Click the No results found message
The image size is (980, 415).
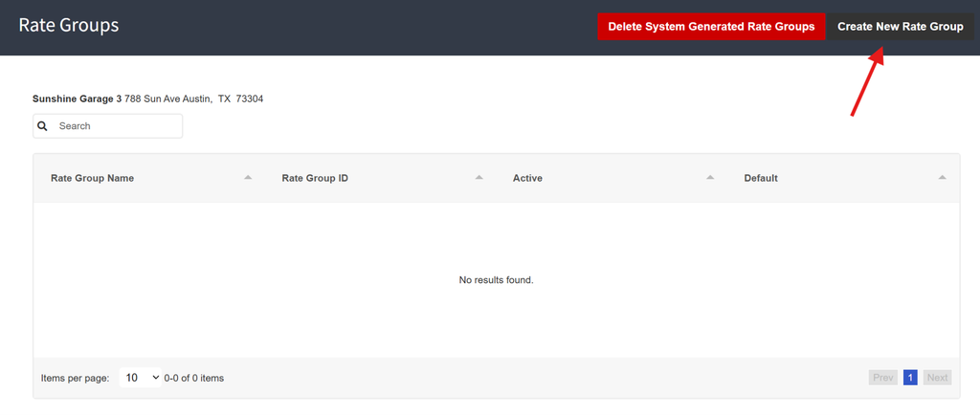point(497,280)
